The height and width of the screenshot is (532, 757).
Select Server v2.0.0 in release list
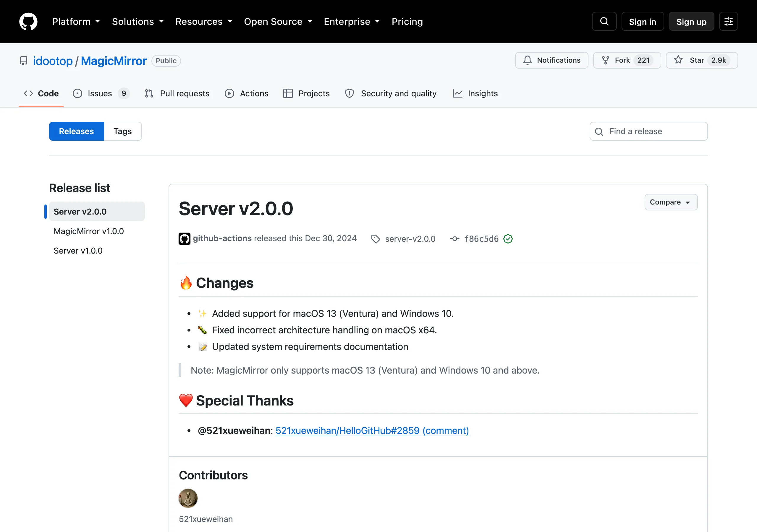coord(97,212)
